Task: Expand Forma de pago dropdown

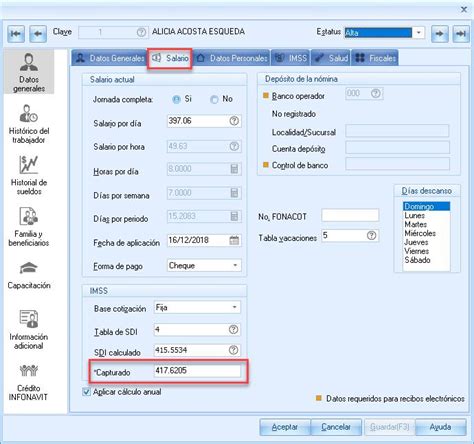Action: (x=235, y=266)
